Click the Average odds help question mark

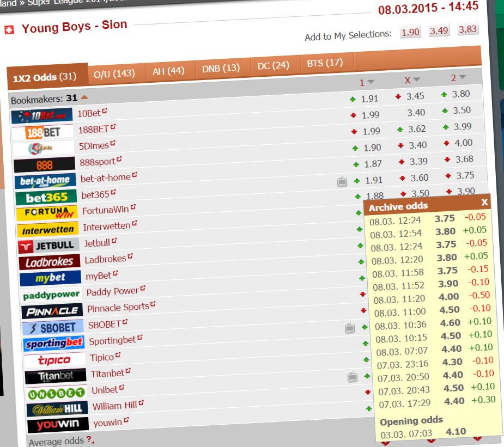(x=89, y=439)
